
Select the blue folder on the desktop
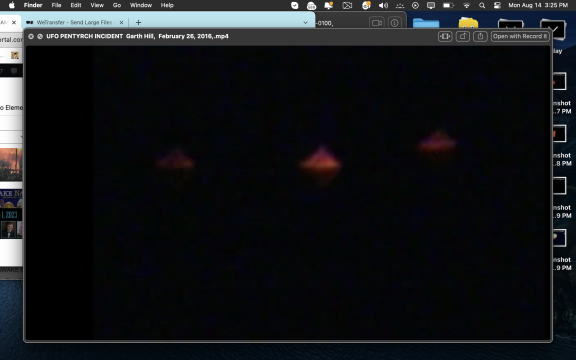tap(426, 23)
